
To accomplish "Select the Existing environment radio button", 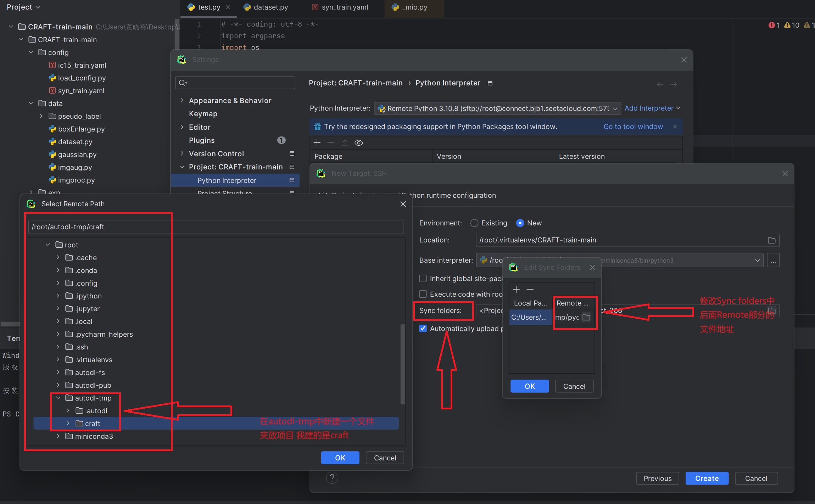I will pos(474,223).
